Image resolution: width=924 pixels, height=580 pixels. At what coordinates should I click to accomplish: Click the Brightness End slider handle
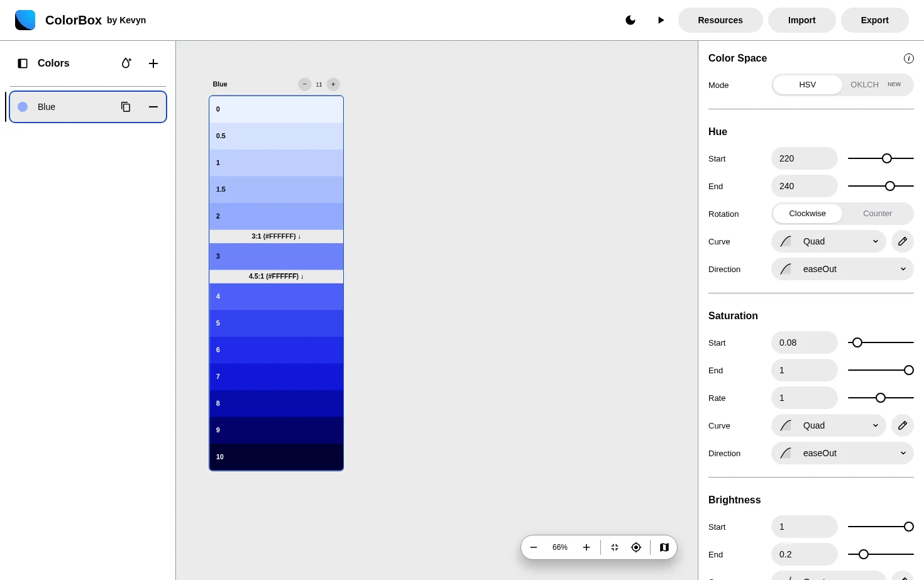[864, 554]
